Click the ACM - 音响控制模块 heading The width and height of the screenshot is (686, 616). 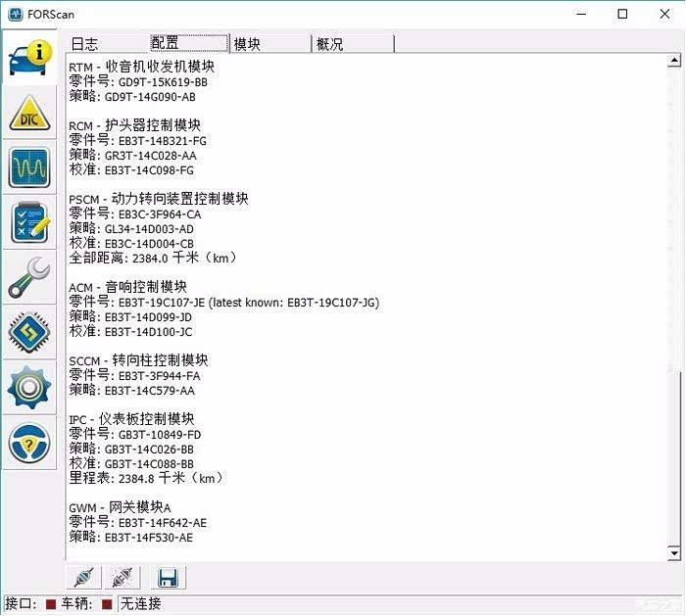coord(127,287)
